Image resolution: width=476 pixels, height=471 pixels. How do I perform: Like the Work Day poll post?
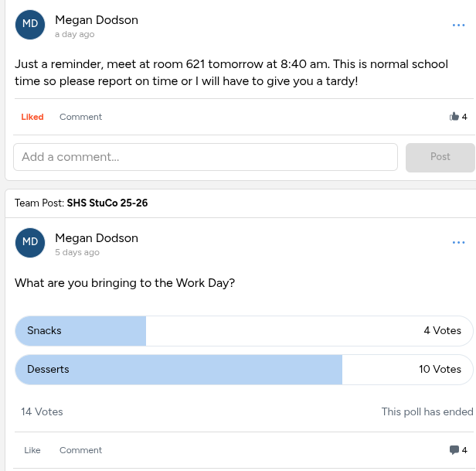click(x=32, y=450)
